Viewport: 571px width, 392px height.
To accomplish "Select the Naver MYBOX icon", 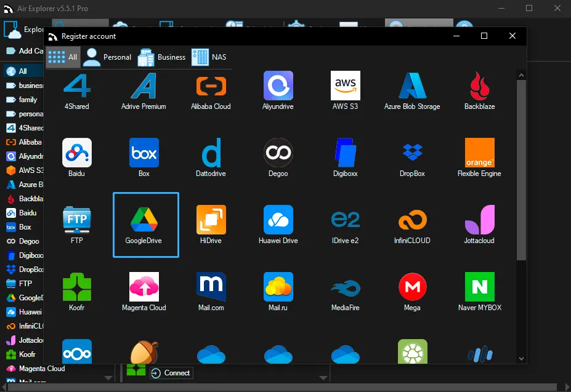I will [x=480, y=287].
